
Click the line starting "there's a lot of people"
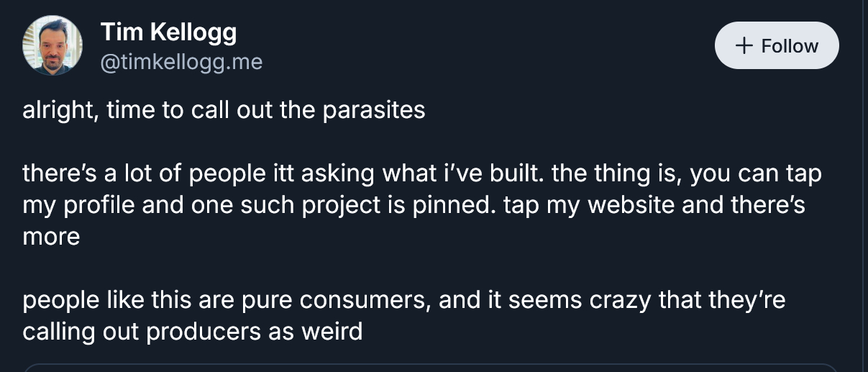pyautogui.click(x=421, y=174)
